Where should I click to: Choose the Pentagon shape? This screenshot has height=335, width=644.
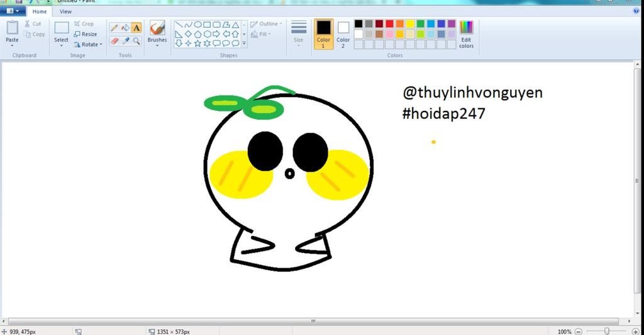point(197,34)
